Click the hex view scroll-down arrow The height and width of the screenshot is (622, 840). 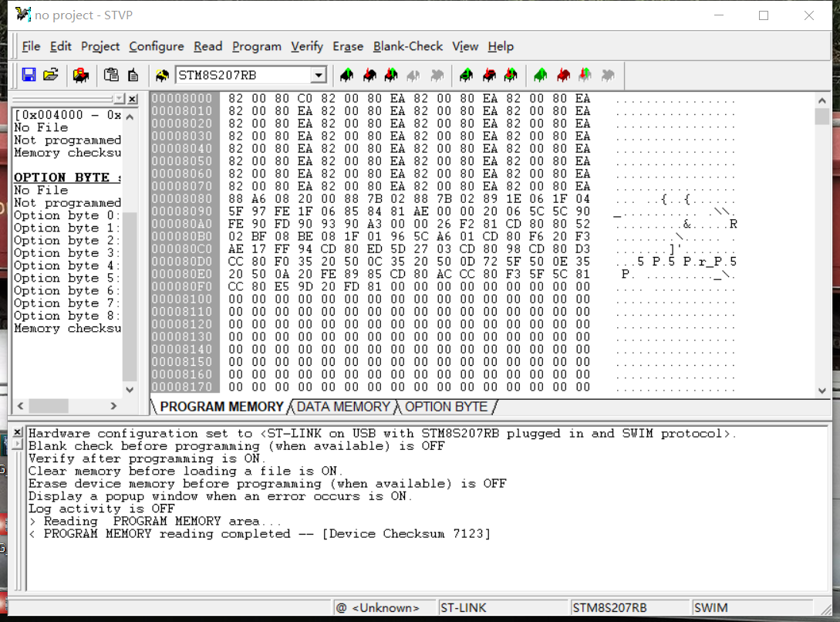click(821, 391)
